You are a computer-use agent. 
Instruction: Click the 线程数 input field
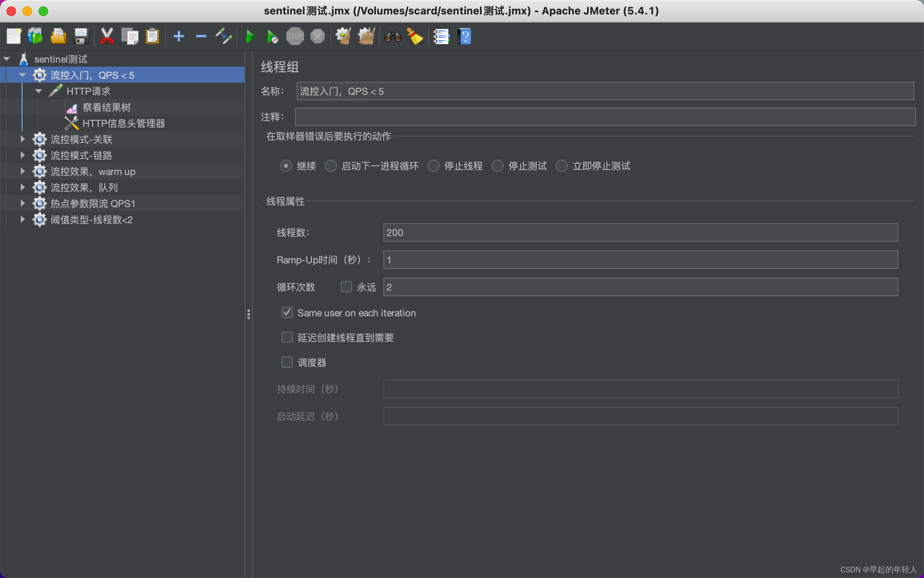pyautogui.click(x=640, y=232)
